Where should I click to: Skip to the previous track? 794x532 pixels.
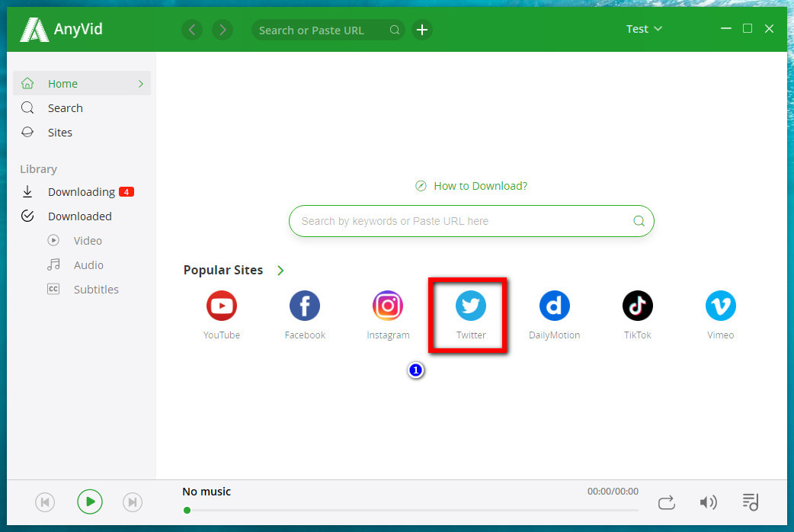[45, 502]
